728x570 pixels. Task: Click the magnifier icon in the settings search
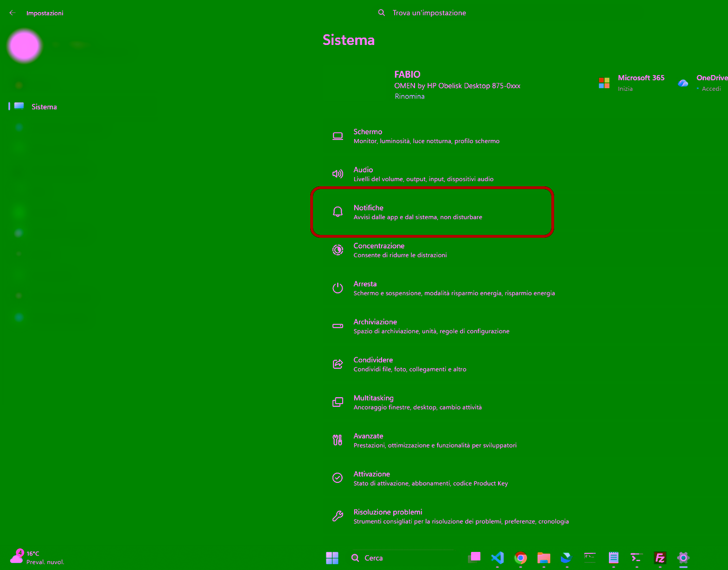(x=382, y=13)
